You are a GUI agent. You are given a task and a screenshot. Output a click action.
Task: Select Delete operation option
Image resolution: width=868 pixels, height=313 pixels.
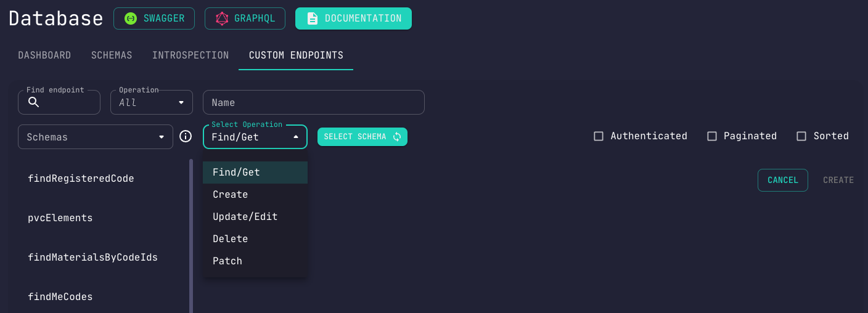coord(255,239)
